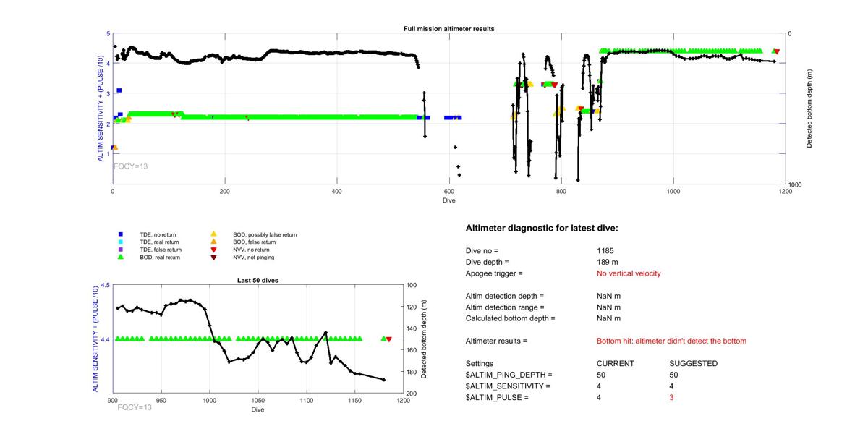Click the 'BOD, real return' legend label
868x442 pixels.
160,257
